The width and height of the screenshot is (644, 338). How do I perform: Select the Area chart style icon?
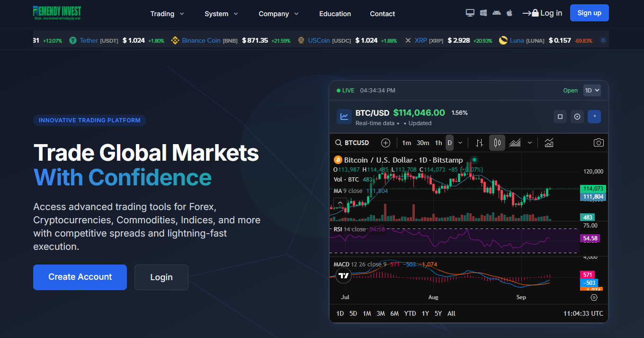click(x=515, y=143)
